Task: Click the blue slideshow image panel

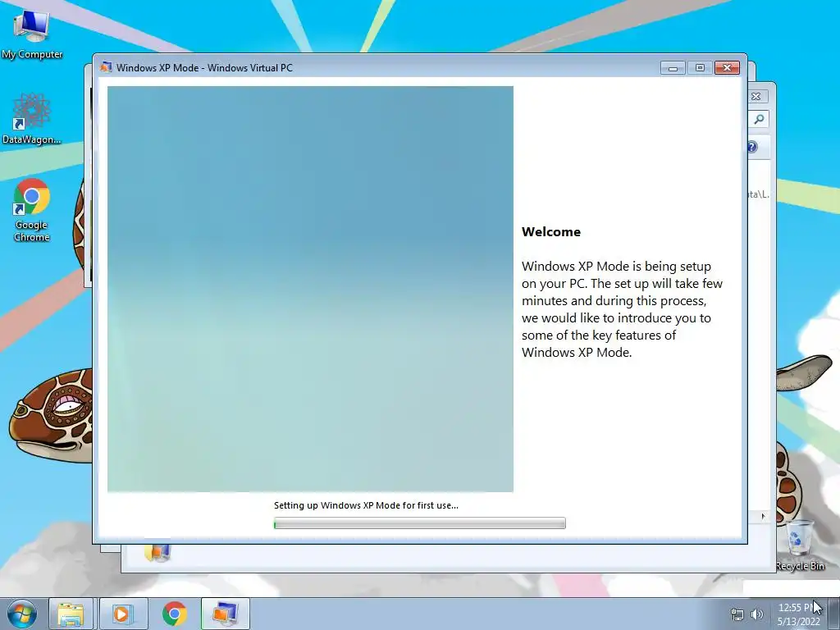Action: [310, 289]
